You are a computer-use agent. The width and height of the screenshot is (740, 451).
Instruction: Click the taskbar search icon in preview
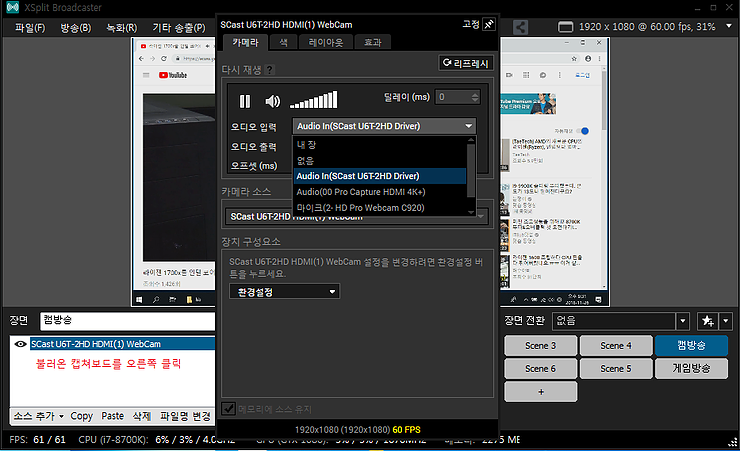[156, 299]
